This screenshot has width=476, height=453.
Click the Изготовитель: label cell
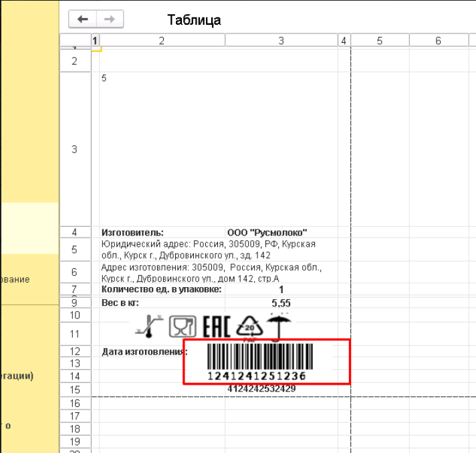coord(162,232)
